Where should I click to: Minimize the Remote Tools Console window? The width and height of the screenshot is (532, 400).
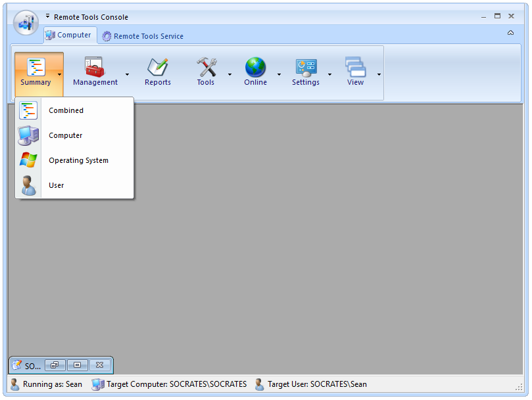(483, 16)
